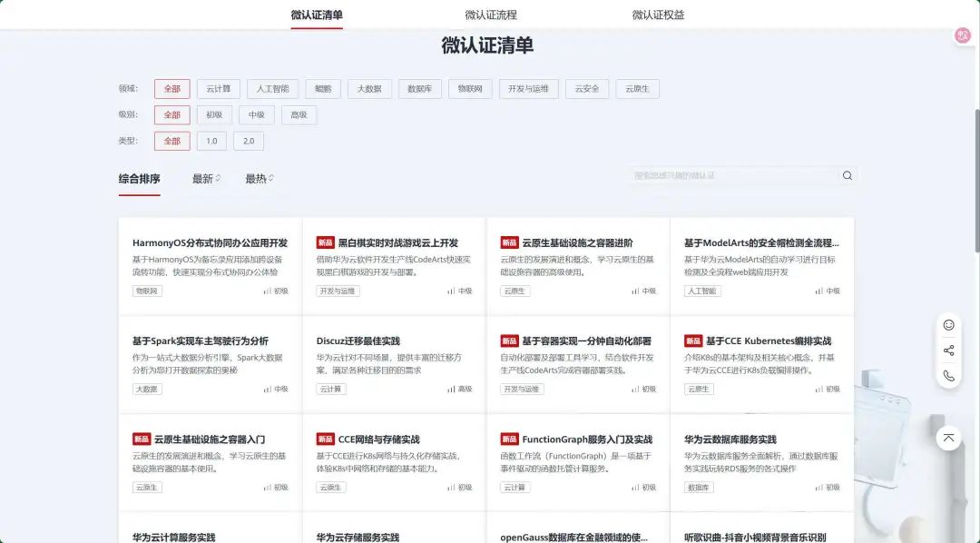The width and height of the screenshot is (980, 543).
Task: Click 新品 badge on 基于CCE Kubernetes编排实战
Action: pyautogui.click(x=693, y=341)
